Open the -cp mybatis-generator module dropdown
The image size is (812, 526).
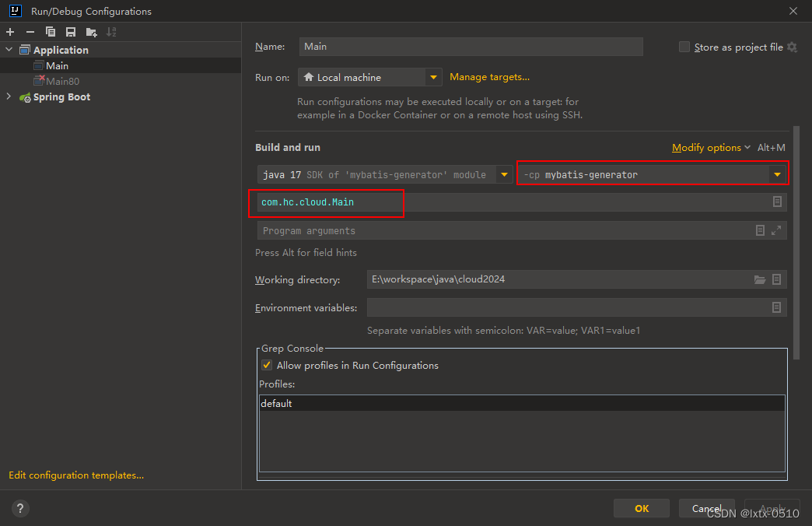777,174
